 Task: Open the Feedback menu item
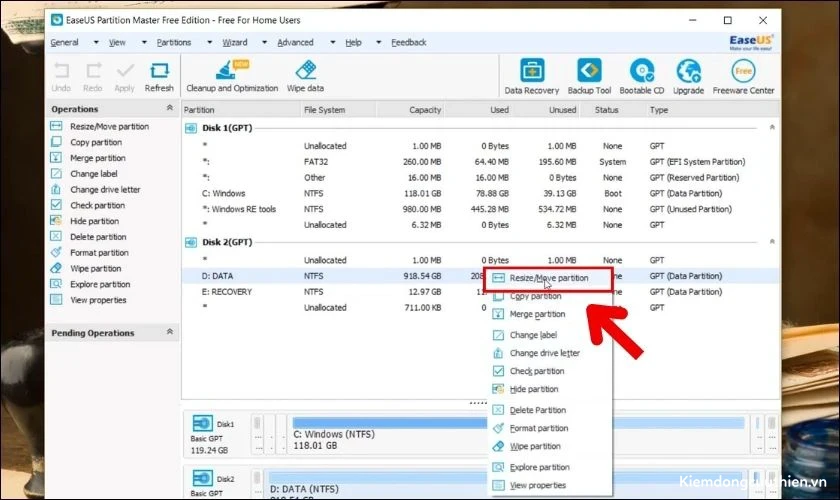(x=409, y=42)
